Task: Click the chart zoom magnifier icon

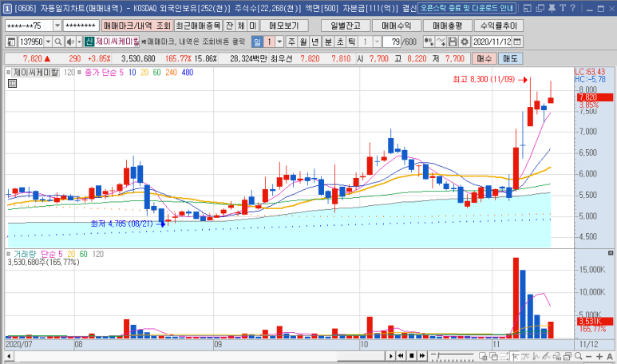Action: coord(578,356)
